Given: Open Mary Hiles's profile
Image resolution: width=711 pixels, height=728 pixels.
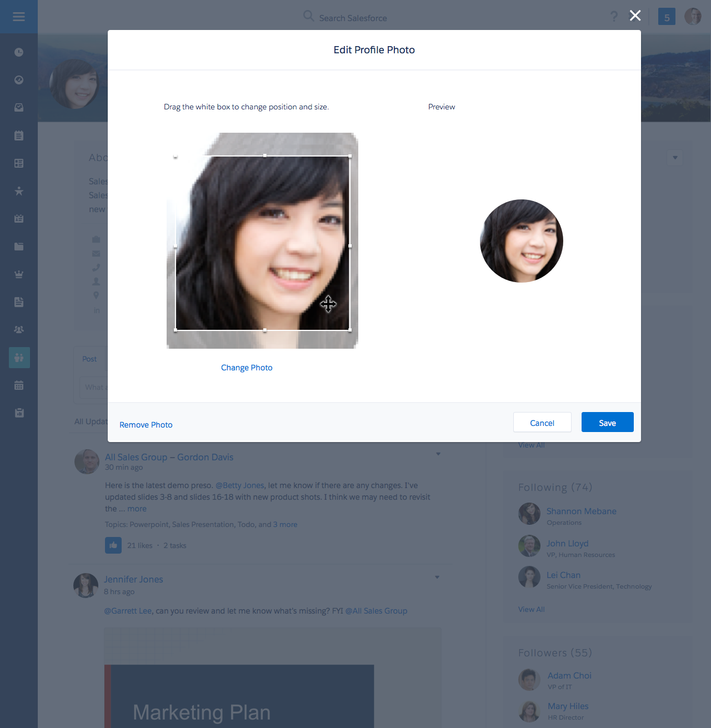Looking at the screenshot, I should click(x=568, y=706).
